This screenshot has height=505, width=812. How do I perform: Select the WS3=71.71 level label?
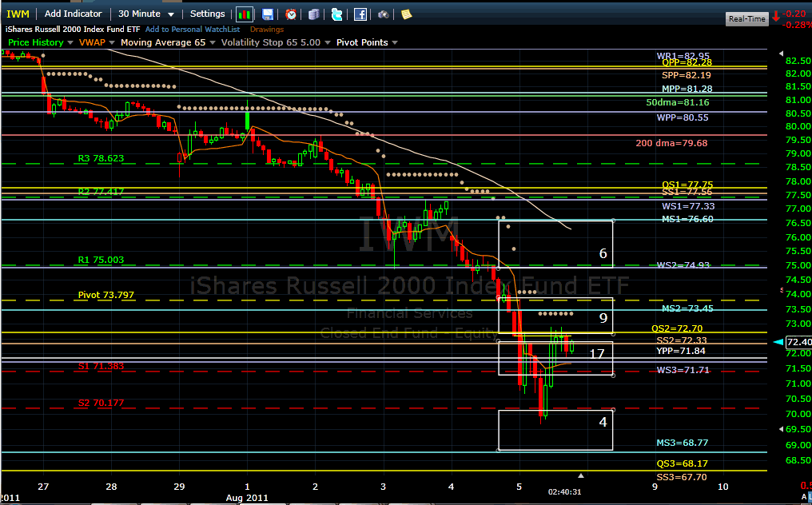683,370
